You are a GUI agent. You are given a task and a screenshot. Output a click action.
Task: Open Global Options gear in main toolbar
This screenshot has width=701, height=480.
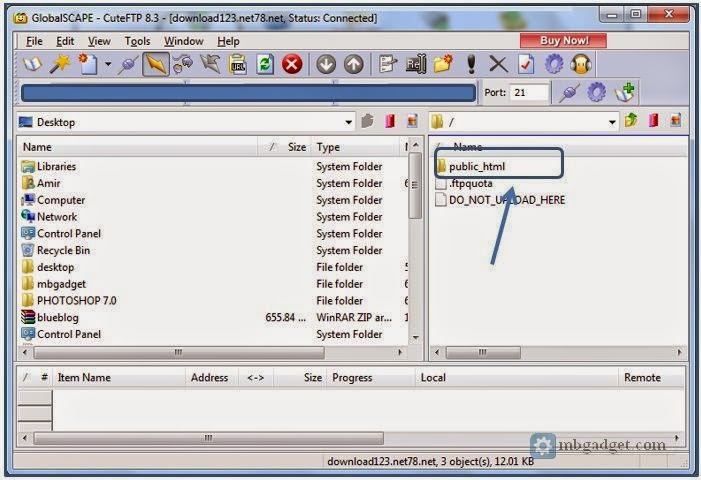pos(554,64)
